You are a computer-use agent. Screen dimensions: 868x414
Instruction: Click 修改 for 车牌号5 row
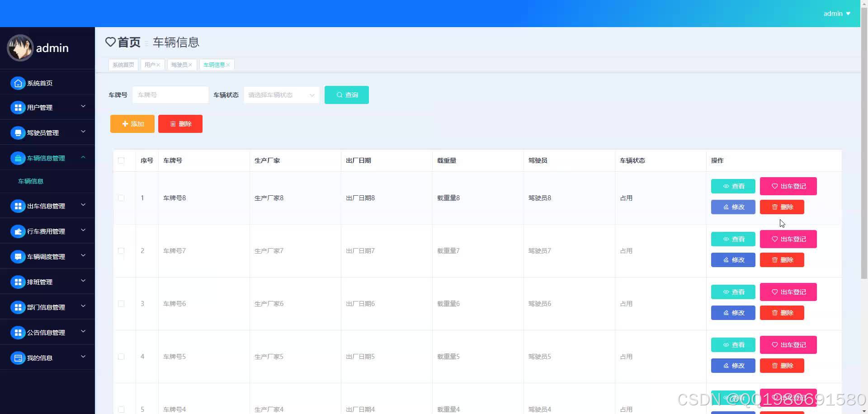coord(733,366)
